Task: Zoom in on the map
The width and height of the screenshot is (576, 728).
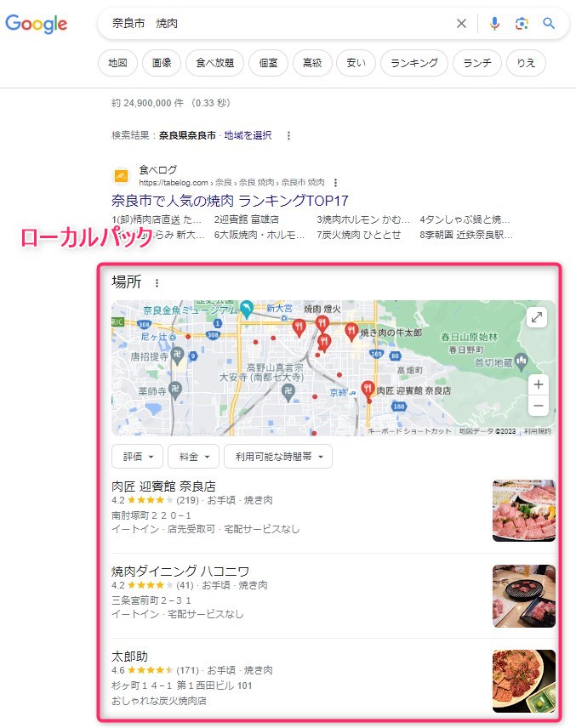Action: click(x=539, y=384)
